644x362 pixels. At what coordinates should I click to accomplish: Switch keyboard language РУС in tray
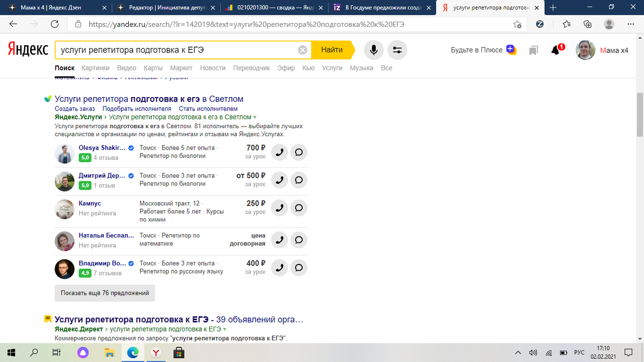coord(579,352)
